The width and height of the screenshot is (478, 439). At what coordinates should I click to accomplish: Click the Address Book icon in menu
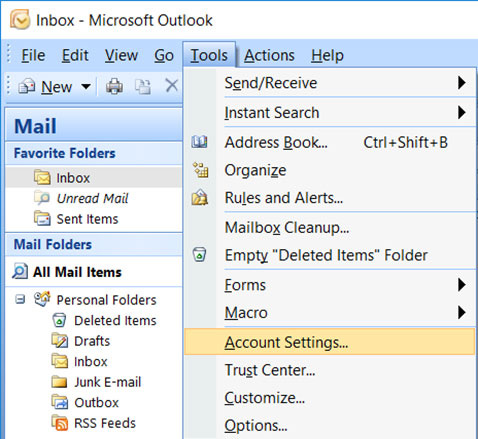(199, 142)
